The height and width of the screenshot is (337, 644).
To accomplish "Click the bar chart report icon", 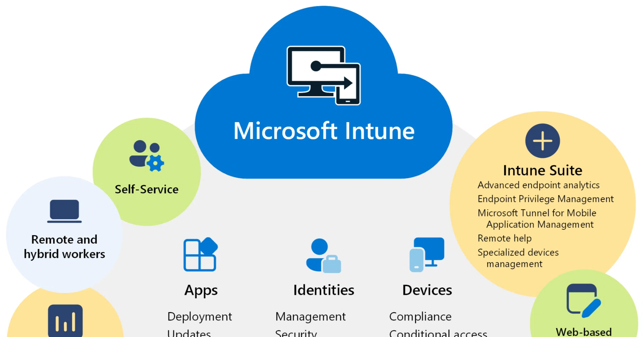I will [65, 320].
